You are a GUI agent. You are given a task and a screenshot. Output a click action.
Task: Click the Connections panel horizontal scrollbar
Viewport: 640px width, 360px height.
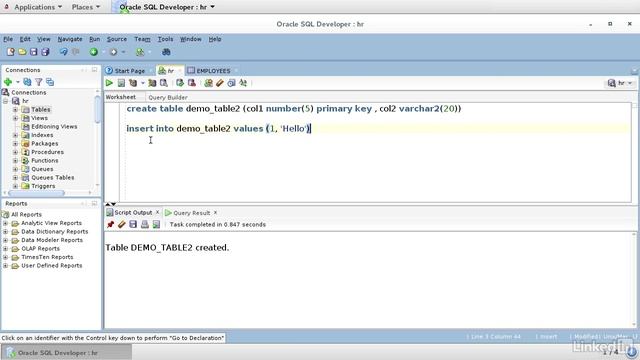(x=37, y=193)
